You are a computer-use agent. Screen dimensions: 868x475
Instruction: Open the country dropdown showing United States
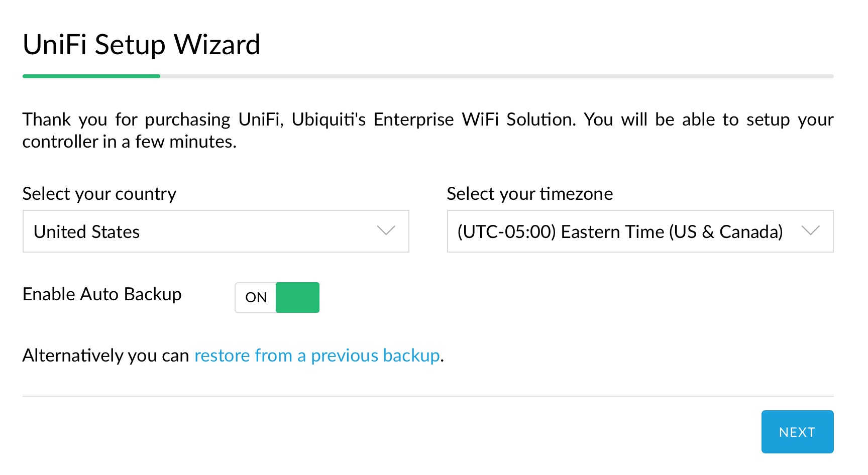point(215,231)
